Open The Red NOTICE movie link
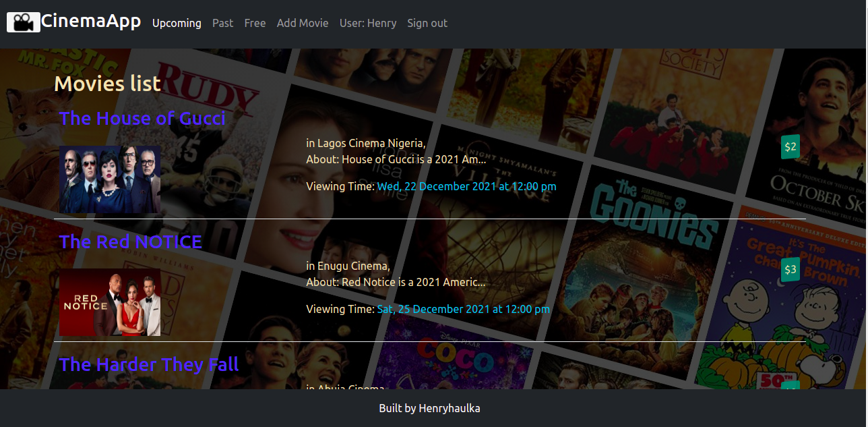 coord(131,241)
